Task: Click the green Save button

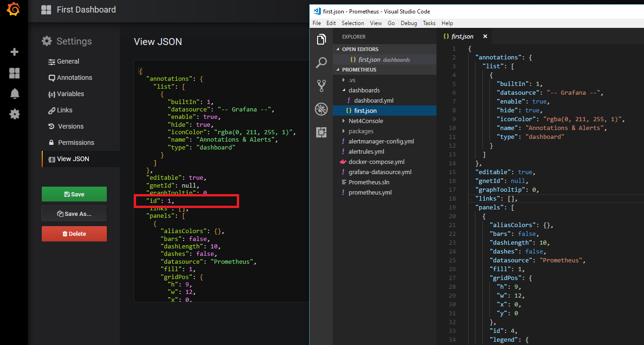Action: point(74,194)
